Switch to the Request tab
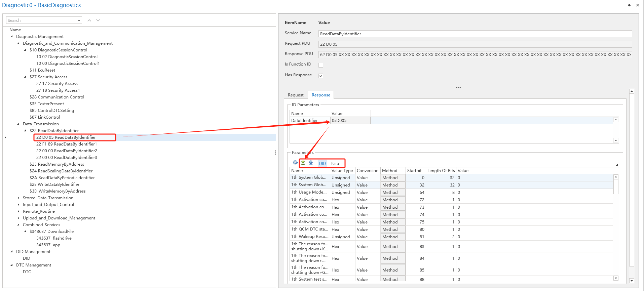This screenshot has width=644, height=291. tap(296, 95)
